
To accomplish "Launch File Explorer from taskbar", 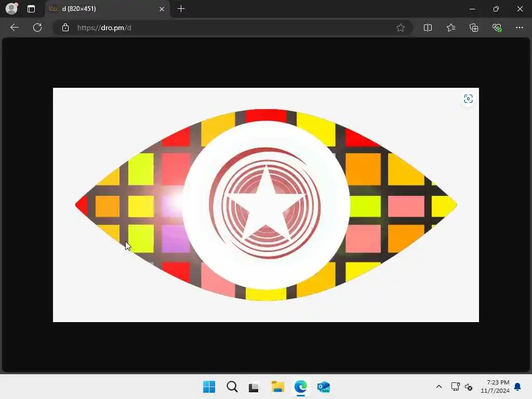I will [277, 387].
